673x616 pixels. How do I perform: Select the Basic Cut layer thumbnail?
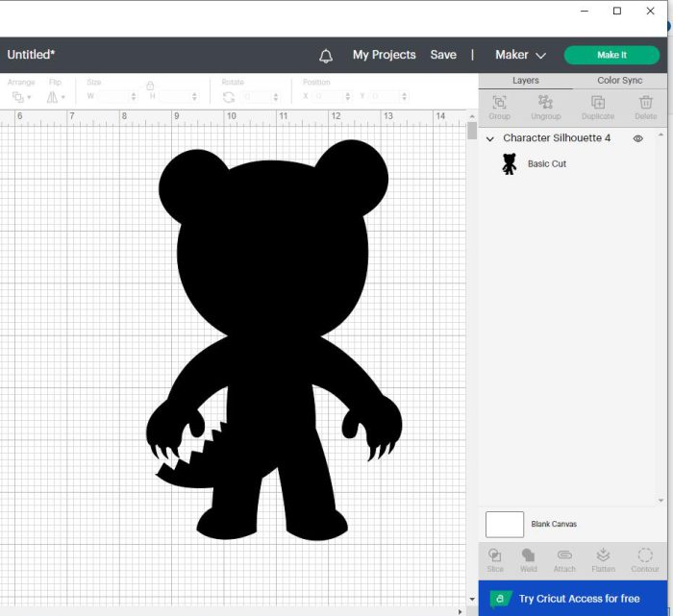pos(509,164)
